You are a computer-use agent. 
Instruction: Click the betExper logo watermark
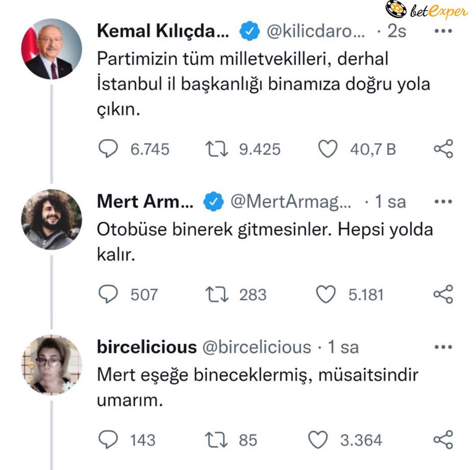[426, 10]
